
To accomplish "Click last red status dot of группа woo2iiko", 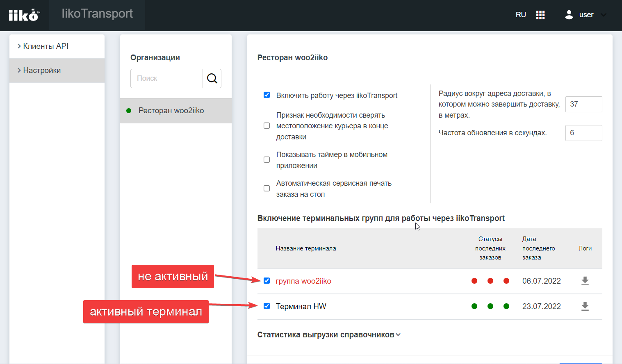I will click(x=506, y=281).
